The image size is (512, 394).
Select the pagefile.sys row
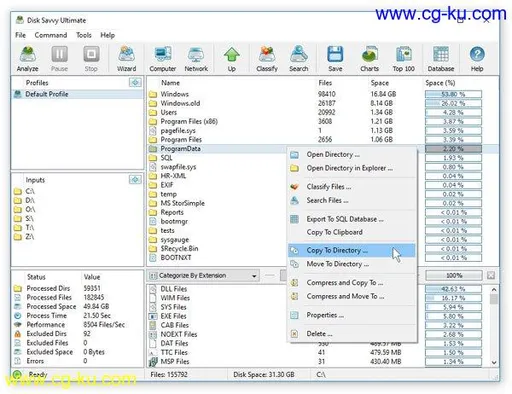pos(323,131)
